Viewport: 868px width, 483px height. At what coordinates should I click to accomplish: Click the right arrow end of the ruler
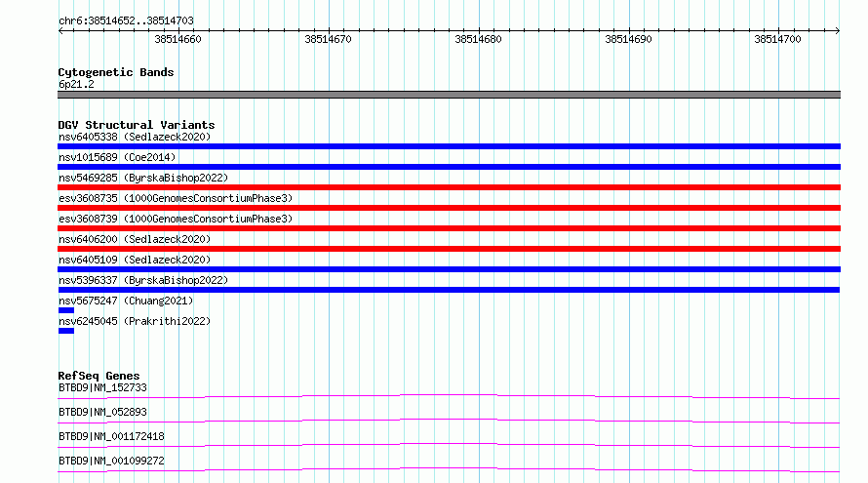(837, 30)
